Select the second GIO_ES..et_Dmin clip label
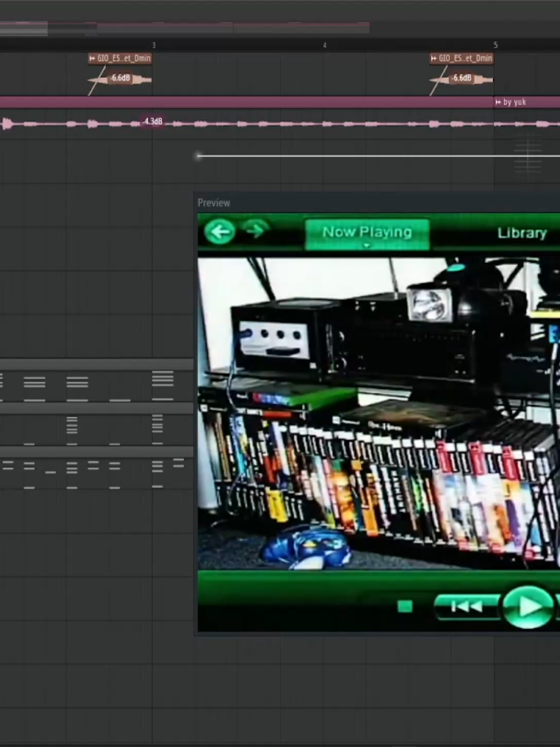This screenshot has width=560, height=747. pos(461,58)
